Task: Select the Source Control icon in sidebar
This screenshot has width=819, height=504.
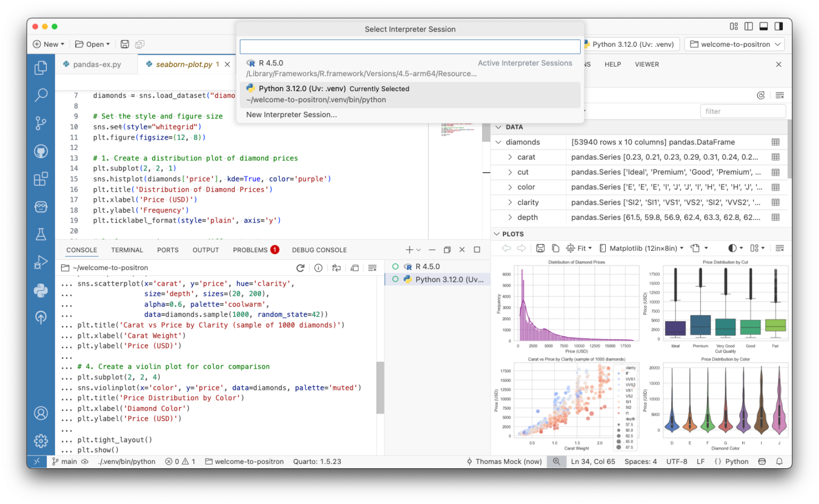Action: pos(41,123)
